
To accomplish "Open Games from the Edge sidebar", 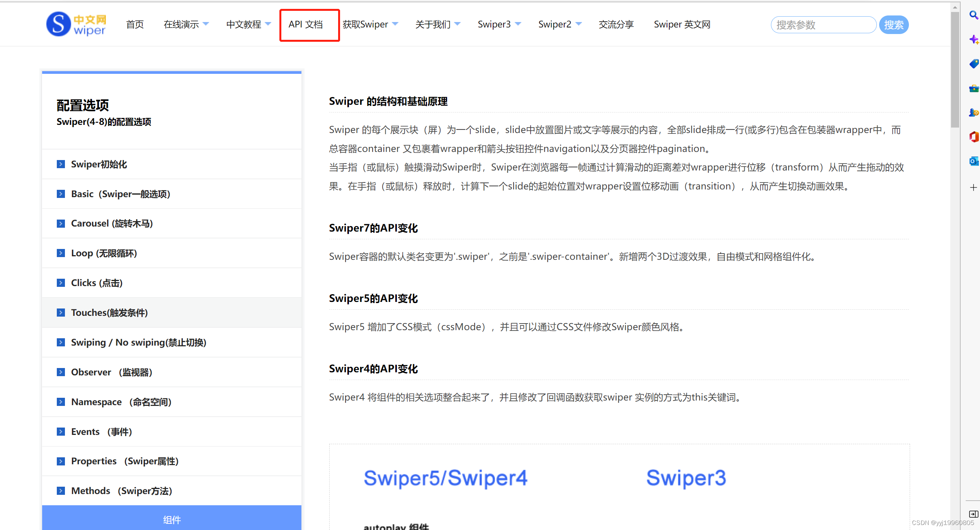I will click(973, 112).
